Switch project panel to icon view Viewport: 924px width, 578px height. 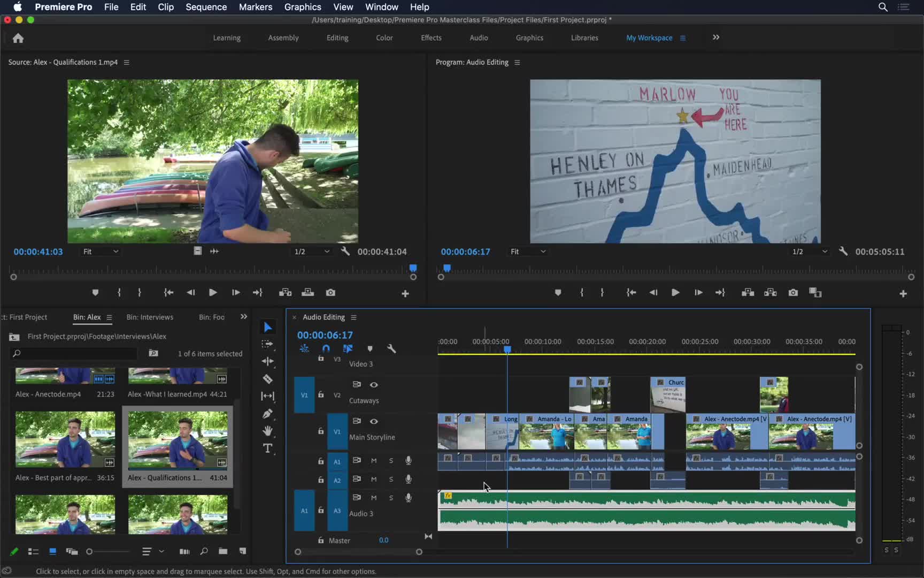[52, 551]
